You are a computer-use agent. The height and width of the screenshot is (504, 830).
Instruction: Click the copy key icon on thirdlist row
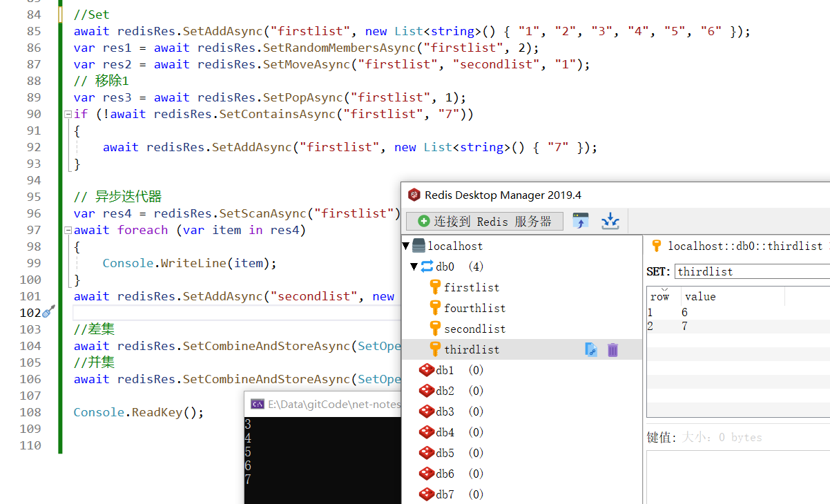[x=591, y=350]
